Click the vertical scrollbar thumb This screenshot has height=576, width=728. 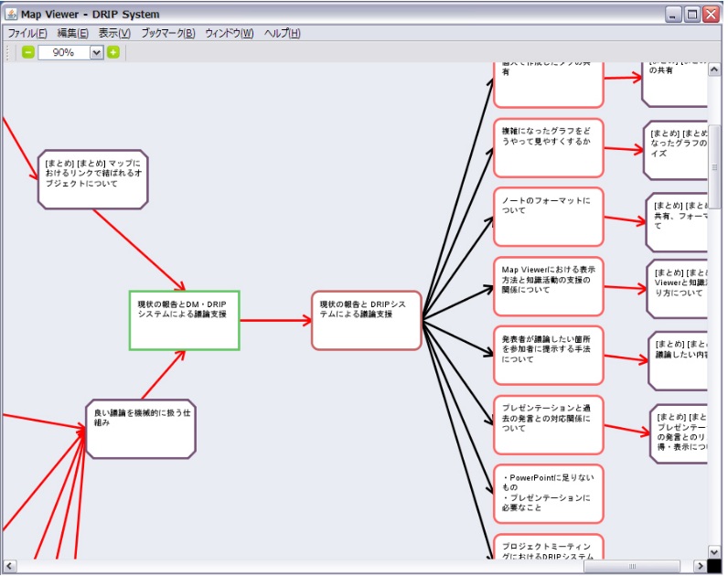714,166
